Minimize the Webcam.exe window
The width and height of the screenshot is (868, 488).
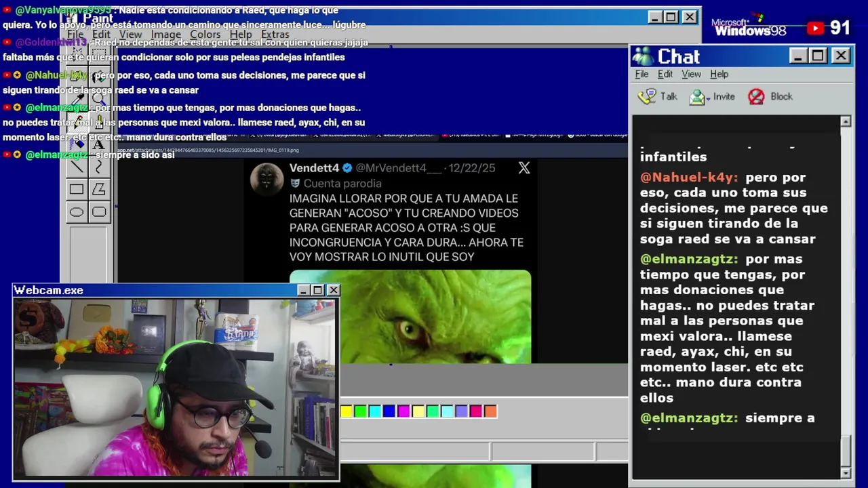pyautogui.click(x=304, y=290)
